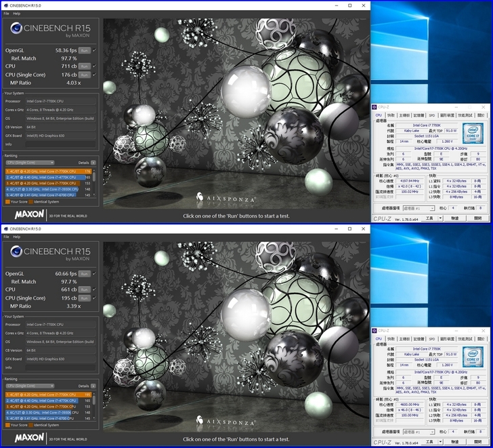The height and width of the screenshot is (448, 493).
Task: Select the i7-4770K ranking entry below the 195 score
Action: tap(47, 401)
